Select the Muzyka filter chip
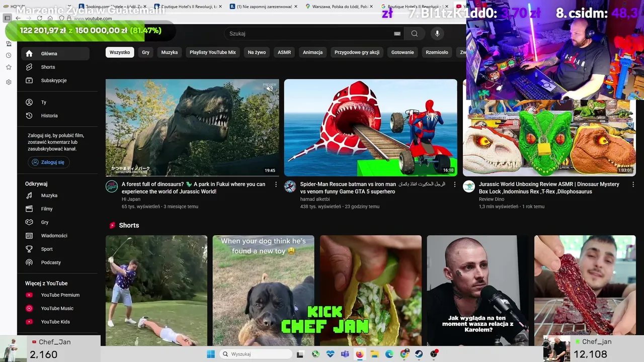Viewport: 644px width, 362px height. [x=170, y=52]
